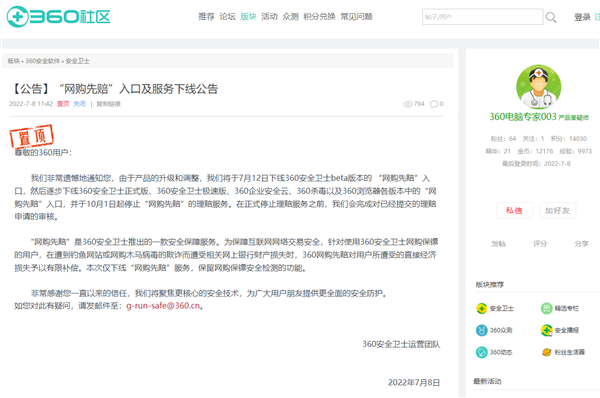This screenshot has height=398, width=600.
Task: Click the 版块 breadcrumb
Action: point(13,61)
